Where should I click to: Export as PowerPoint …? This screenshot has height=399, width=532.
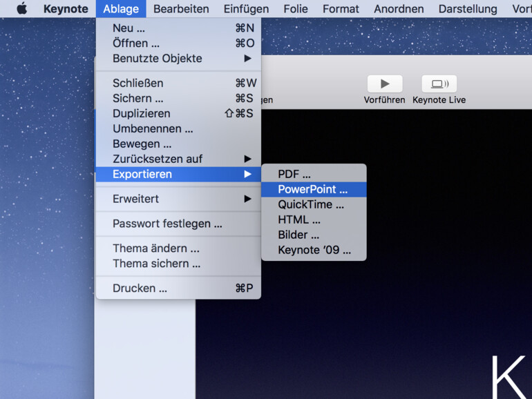[x=314, y=190]
